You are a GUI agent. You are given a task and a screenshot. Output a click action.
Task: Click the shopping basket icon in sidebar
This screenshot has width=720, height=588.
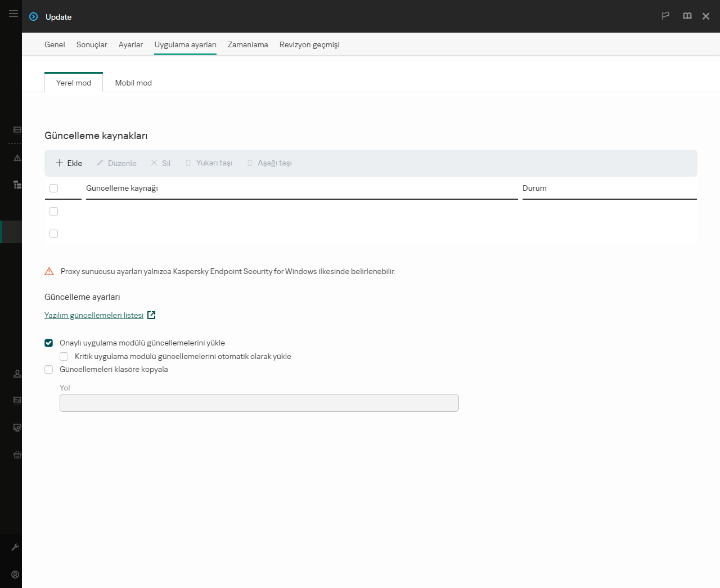click(x=17, y=455)
